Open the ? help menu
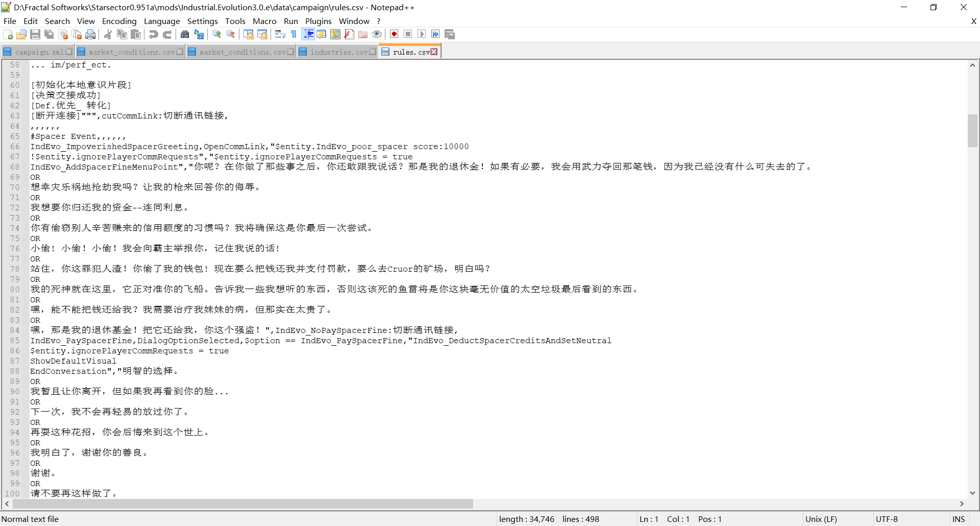Screen dimensions: 980x526 tap(379, 21)
